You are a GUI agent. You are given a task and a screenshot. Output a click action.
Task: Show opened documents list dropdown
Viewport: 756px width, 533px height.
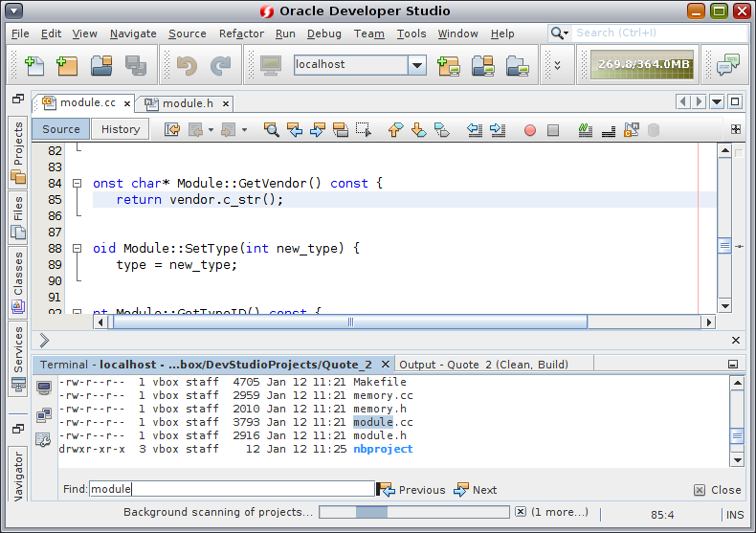[717, 101]
